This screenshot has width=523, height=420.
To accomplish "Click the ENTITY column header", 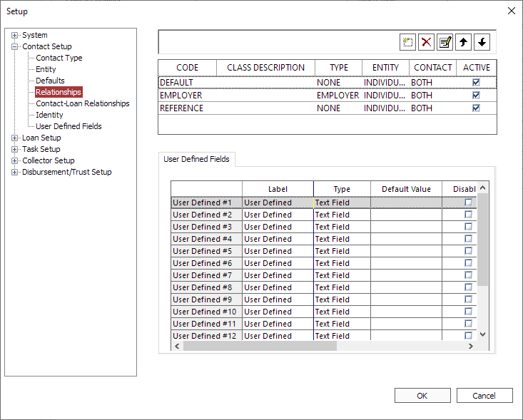I will click(x=385, y=68).
